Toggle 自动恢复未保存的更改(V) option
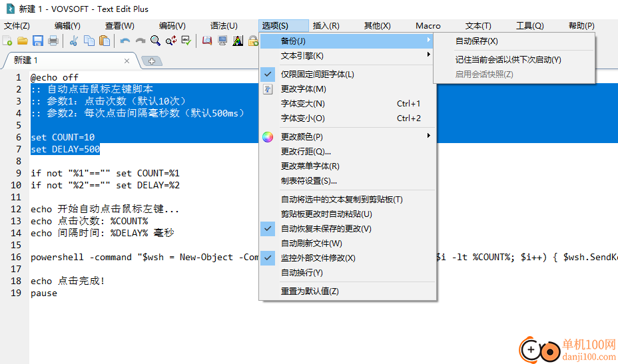Image resolution: width=618 pixels, height=364 pixels. [x=348, y=228]
